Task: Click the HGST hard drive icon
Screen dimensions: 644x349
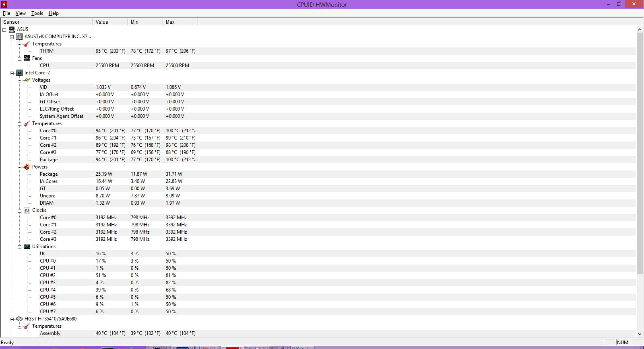Action: pyautogui.click(x=19, y=319)
